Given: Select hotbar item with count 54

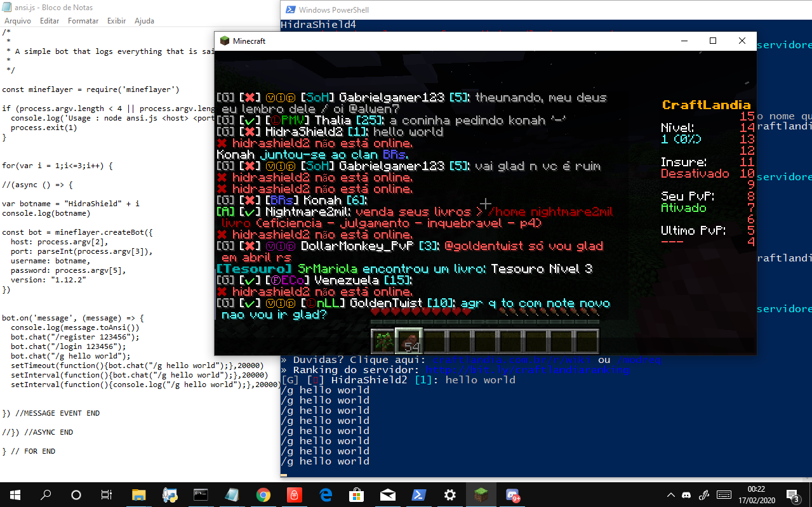Looking at the screenshot, I should [409, 341].
